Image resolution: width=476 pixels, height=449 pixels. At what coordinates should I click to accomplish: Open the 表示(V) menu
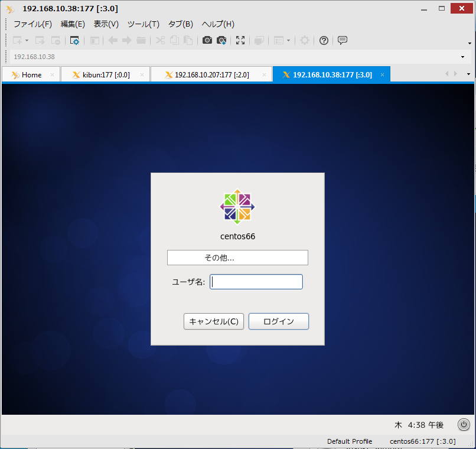(x=106, y=24)
